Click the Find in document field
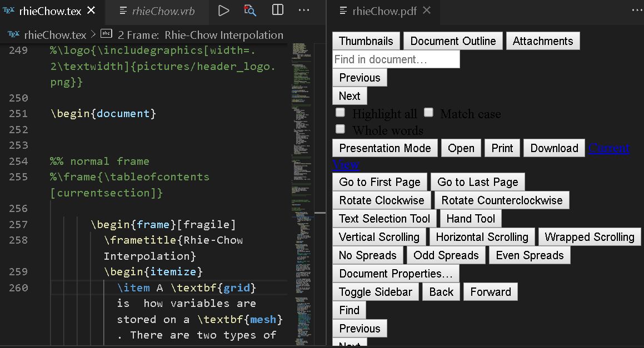Screen dimensions: 644x348 396,59
